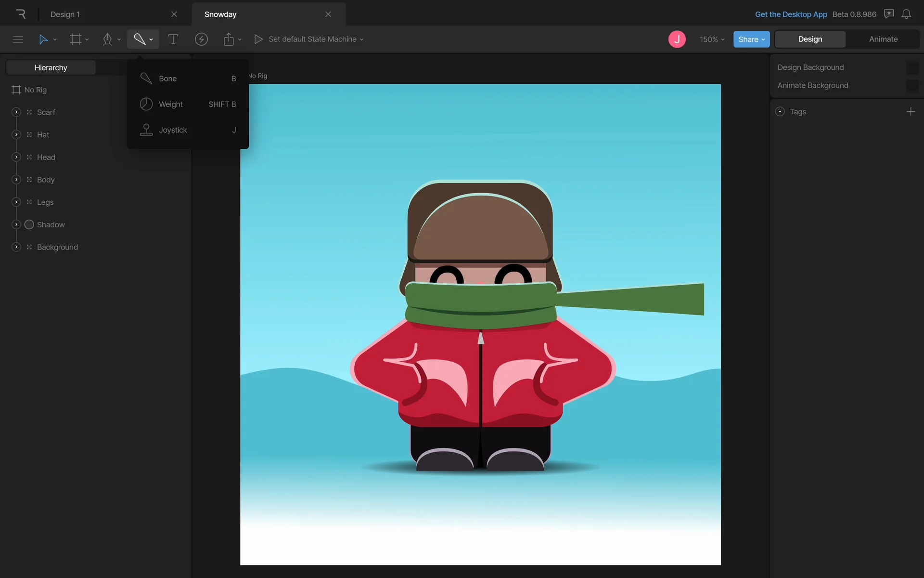Expand the Scarf group
The width and height of the screenshot is (924, 578).
pyautogui.click(x=16, y=112)
